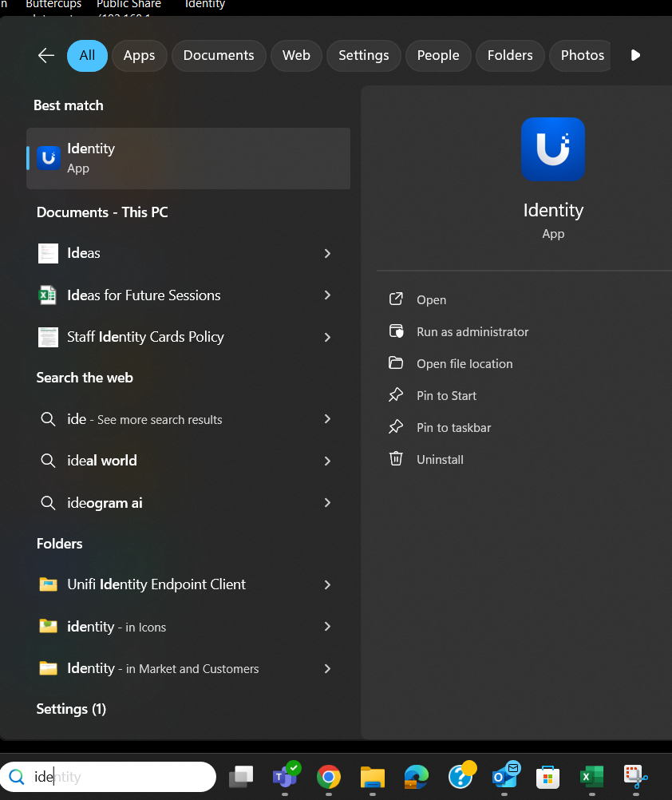
Task: Pin Identity app to taskbar
Action: click(x=453, y=427)
